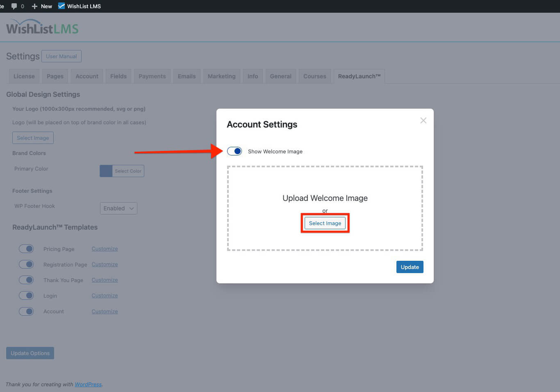The height and width of the screenshot is (392, 560).
Task: Click Select Image to upload welcome image
Action: (325, 223)
